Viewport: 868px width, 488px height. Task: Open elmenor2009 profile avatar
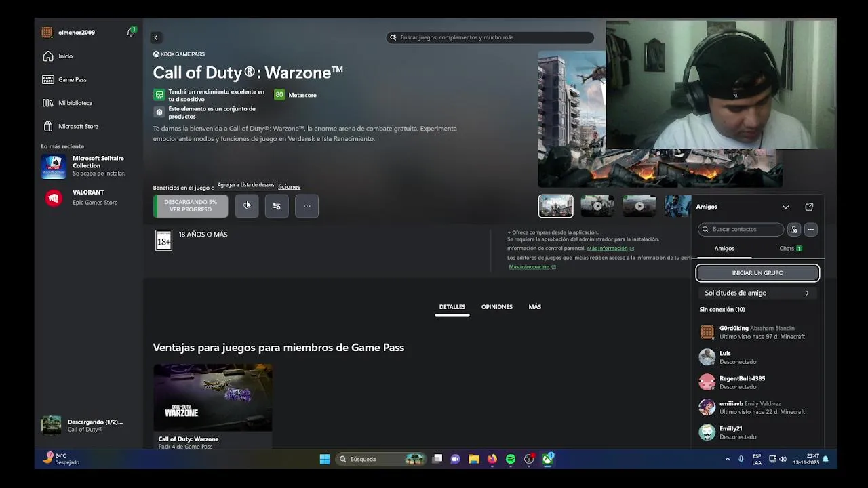pyautogui.click(x=47, y=32)
